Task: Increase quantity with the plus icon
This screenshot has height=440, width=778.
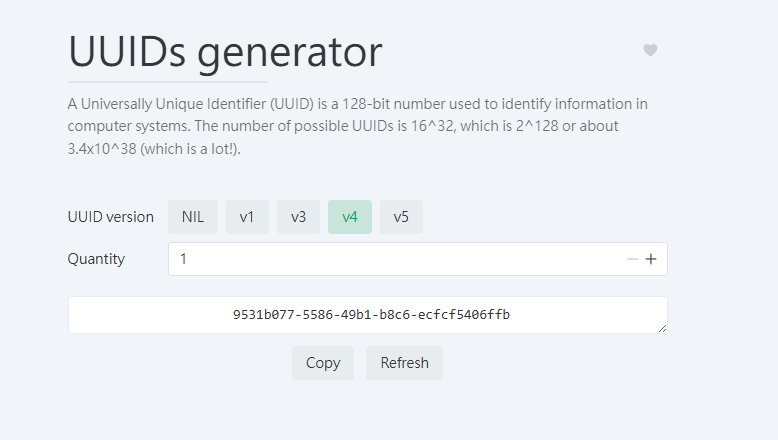Action: point(651,259)
